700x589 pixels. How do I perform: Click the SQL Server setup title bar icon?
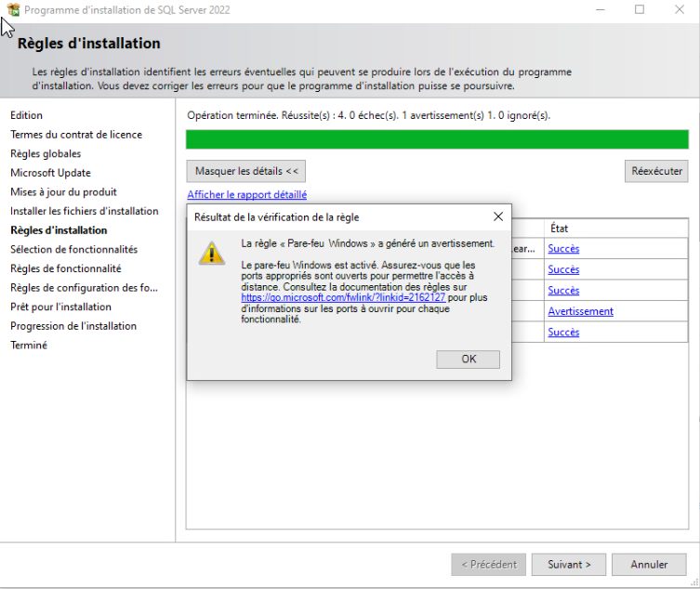14,9
